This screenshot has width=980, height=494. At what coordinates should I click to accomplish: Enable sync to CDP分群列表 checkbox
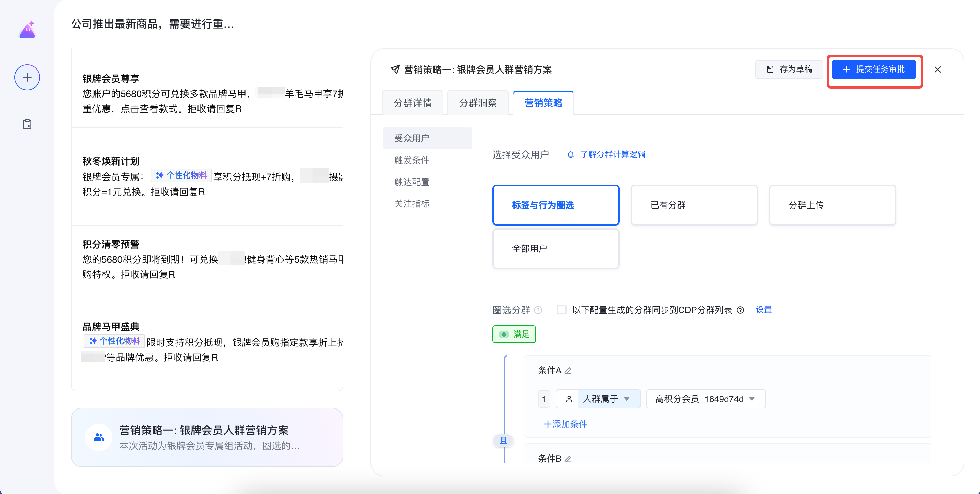pos(562,309)
